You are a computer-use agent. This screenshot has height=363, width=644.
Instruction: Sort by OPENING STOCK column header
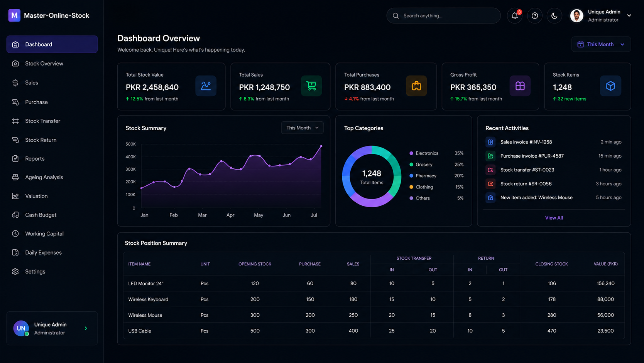coord(255,264)
